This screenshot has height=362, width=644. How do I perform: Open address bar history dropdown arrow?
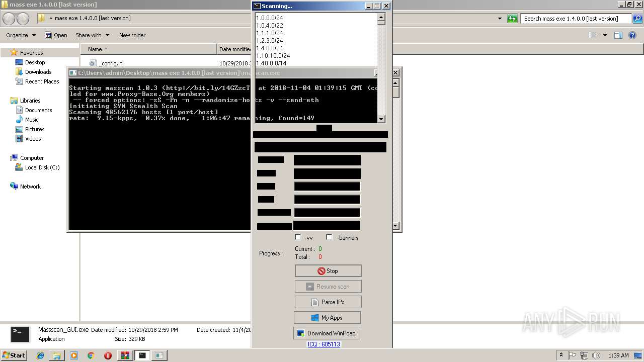[x=500, y=19]
